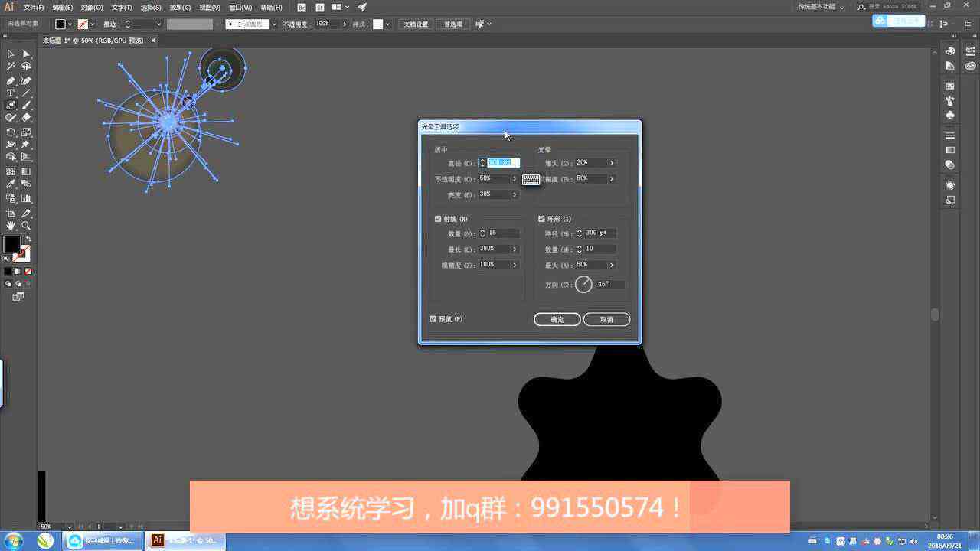980x551 pixels.
Task: Set fill or stroke to None
Action: tap(28, 271)
